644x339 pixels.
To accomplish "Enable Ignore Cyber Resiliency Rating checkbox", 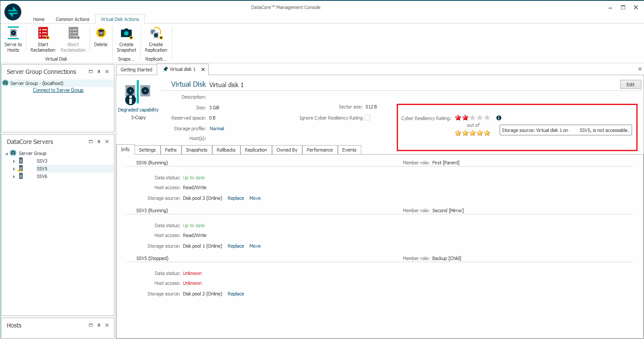I will [x=367, y=118].
